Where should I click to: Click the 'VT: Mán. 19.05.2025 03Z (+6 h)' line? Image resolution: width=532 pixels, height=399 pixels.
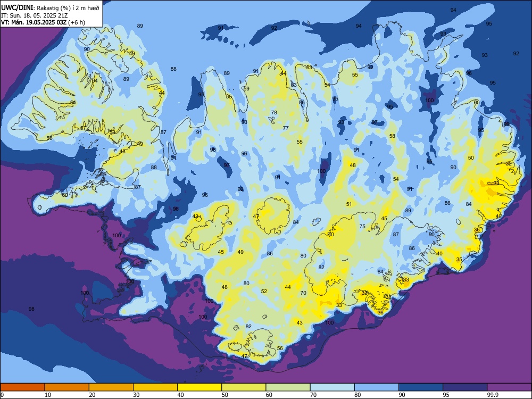pos(43,22)
